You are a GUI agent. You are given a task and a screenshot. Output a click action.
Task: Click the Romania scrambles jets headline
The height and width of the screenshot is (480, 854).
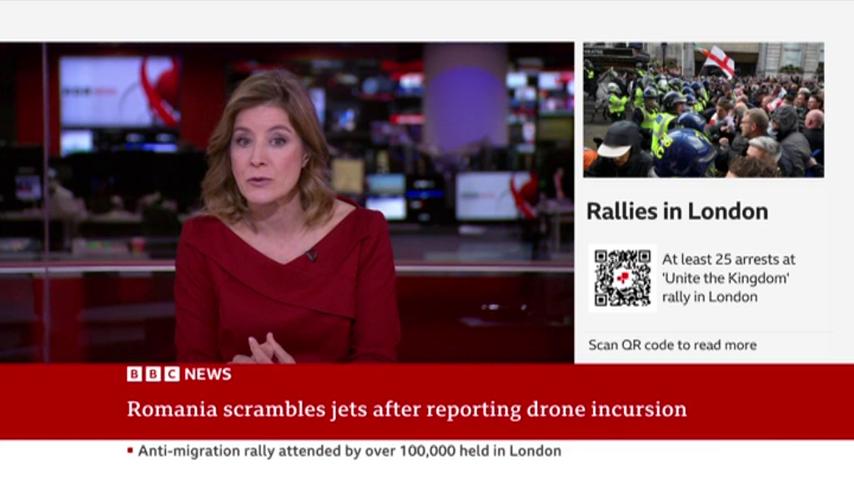pyautogui.click(x=407, y=409)
